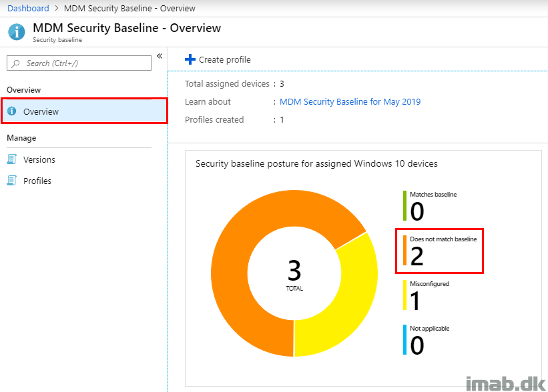Image resolution: width=548 pixels, height=392 pixels.
Task: Click the magnifier icon in search box
Action: [x=16, y=63]
